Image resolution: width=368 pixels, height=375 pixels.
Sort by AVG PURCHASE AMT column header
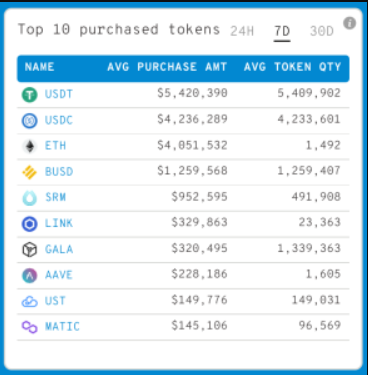[167, 67]
